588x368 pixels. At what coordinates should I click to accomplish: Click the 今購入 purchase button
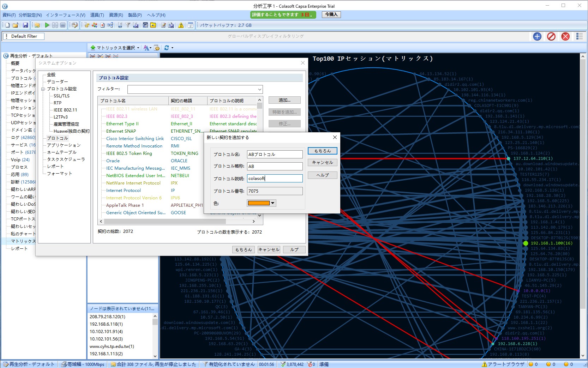(331, 14)
